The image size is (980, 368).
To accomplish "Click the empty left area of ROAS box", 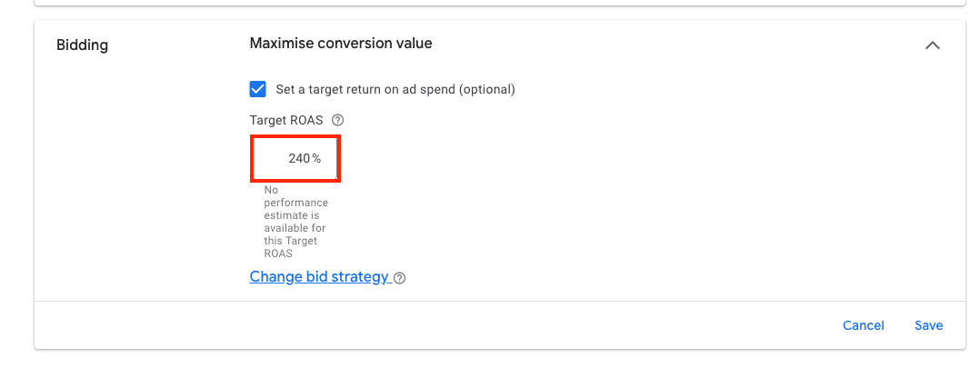I will [x=269, y=159].
